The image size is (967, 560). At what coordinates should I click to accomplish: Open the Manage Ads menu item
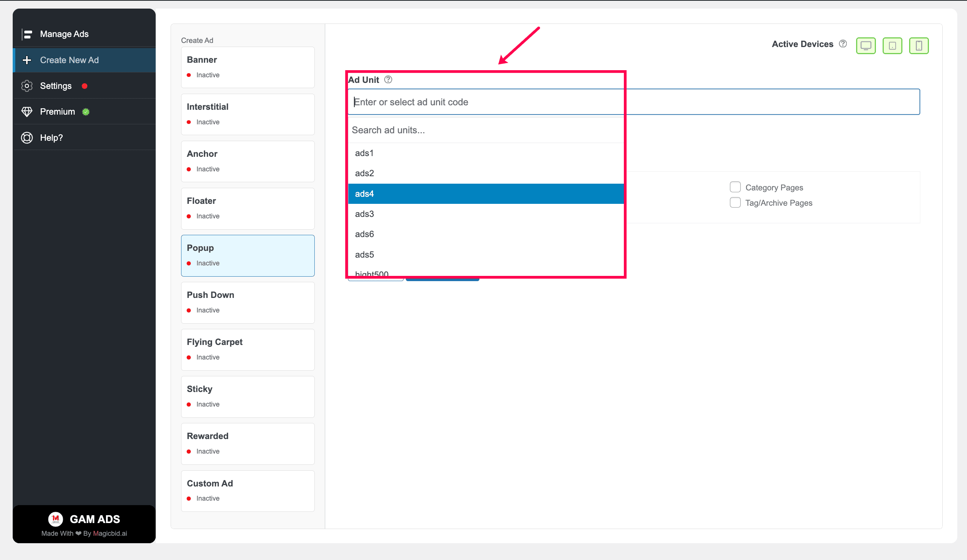pos(84,34)
